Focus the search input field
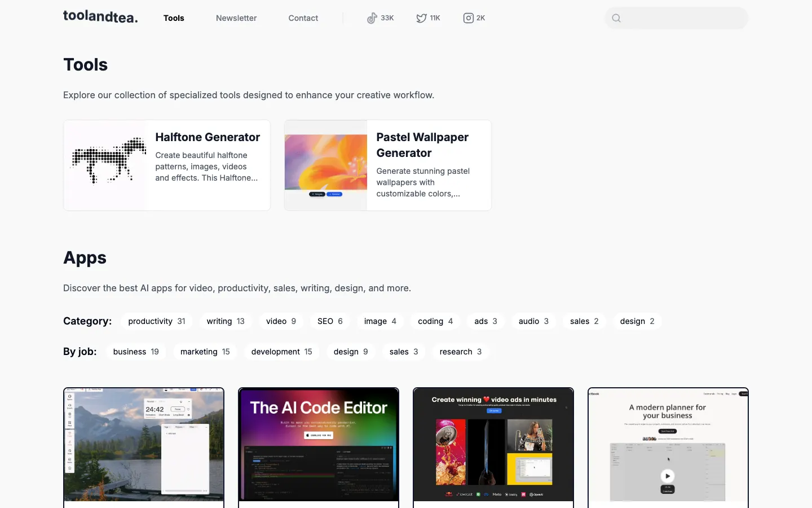 pos(682,18)
